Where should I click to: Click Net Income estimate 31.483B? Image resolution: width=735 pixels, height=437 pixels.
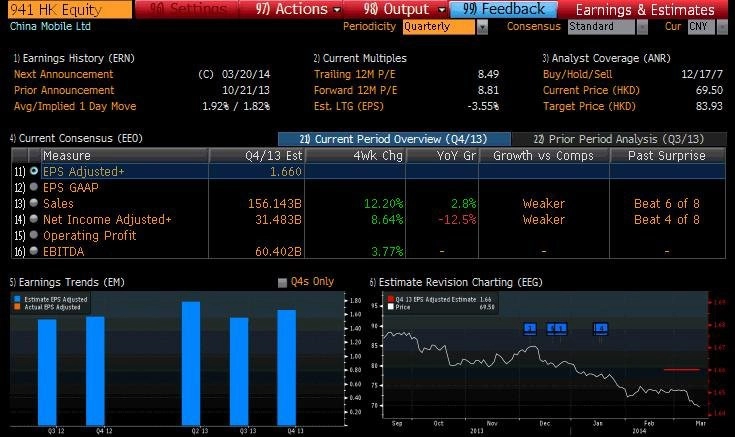pos(278,219)
